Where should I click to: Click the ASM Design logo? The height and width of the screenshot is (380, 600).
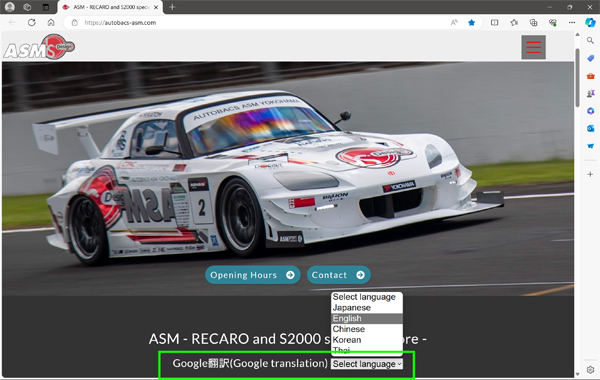point(39,47)
